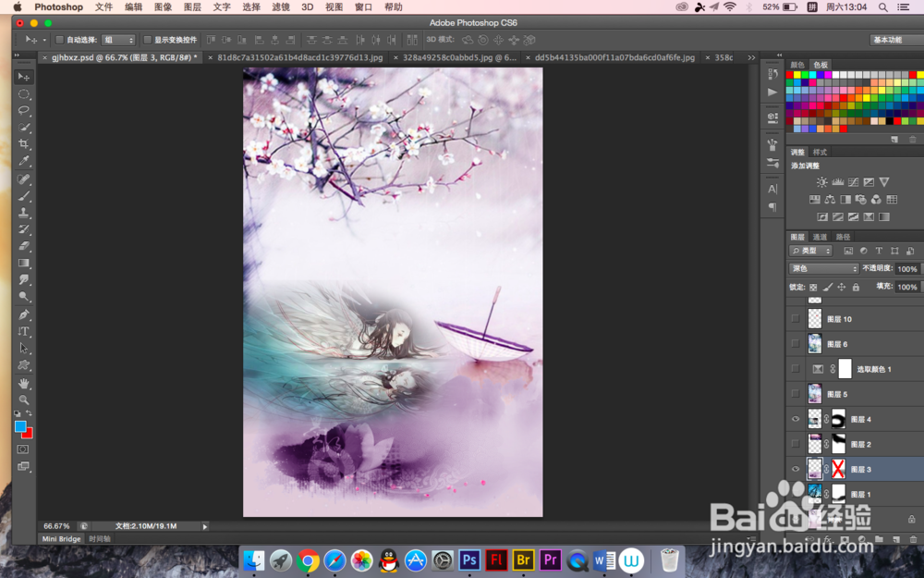Select the Smudge tool

(x=24, y=279)
